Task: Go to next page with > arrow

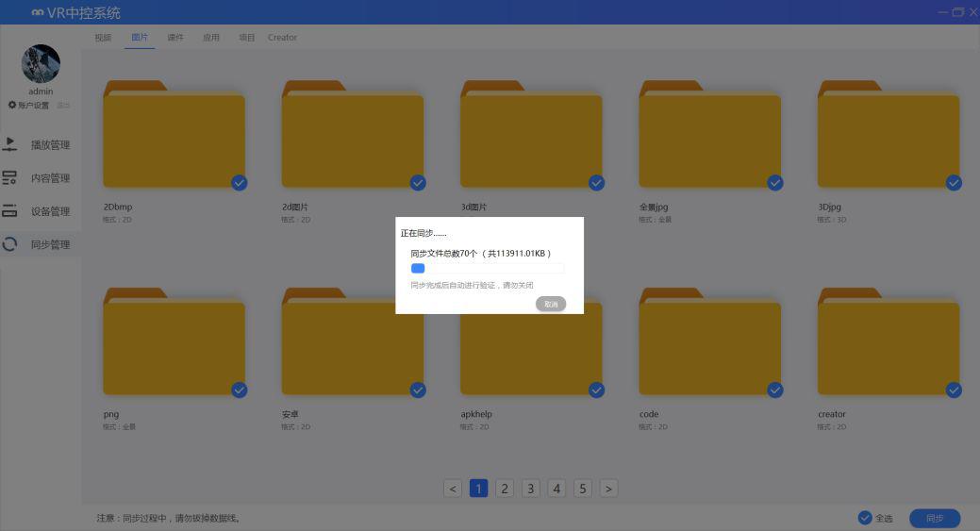Action: 609,488
